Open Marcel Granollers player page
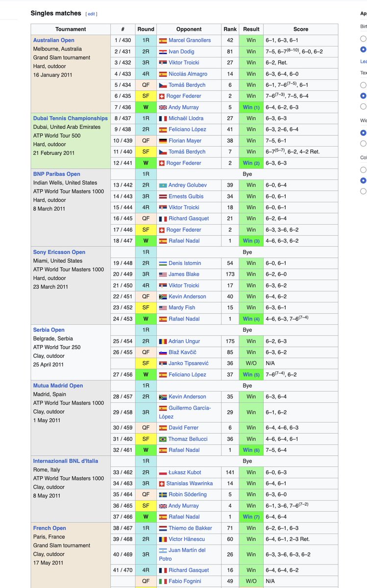Viewport: 367px width, 588px height. click(190, 40)
